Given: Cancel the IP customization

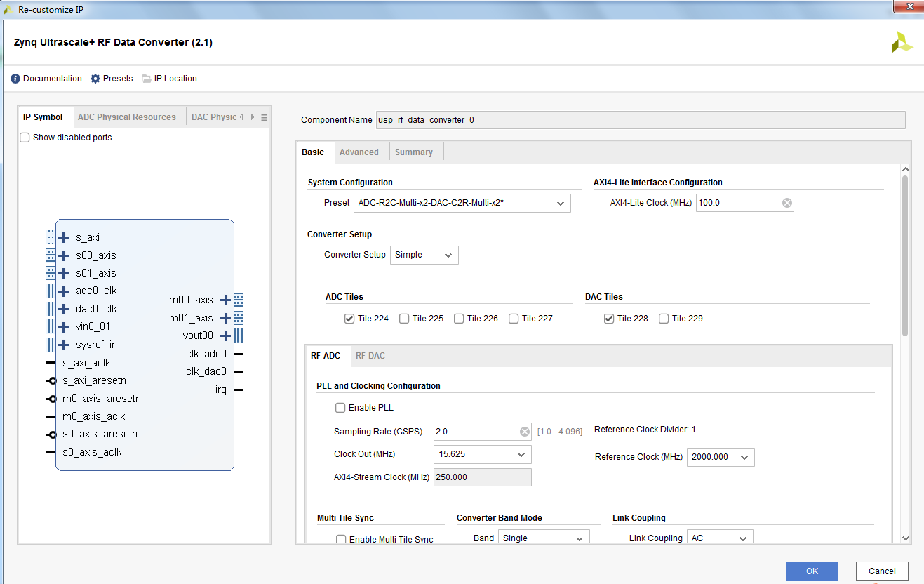Looking at the screenshot, I should (881, 571).
